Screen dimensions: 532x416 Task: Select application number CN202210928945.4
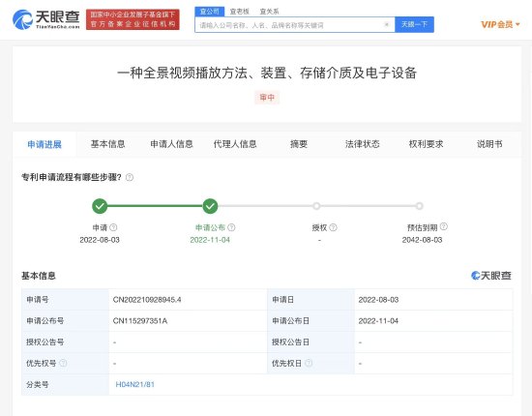pos(147,300)
